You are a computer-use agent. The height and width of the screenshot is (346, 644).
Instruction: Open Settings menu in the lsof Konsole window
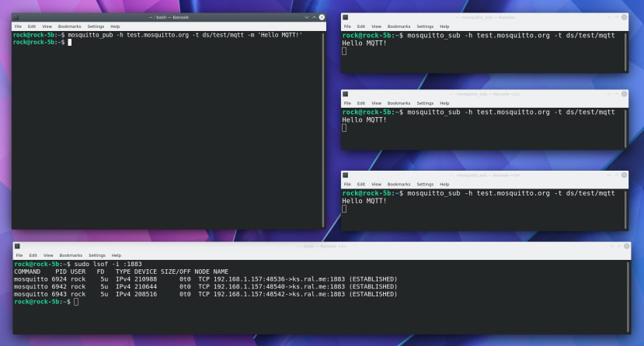pos(97,255)
